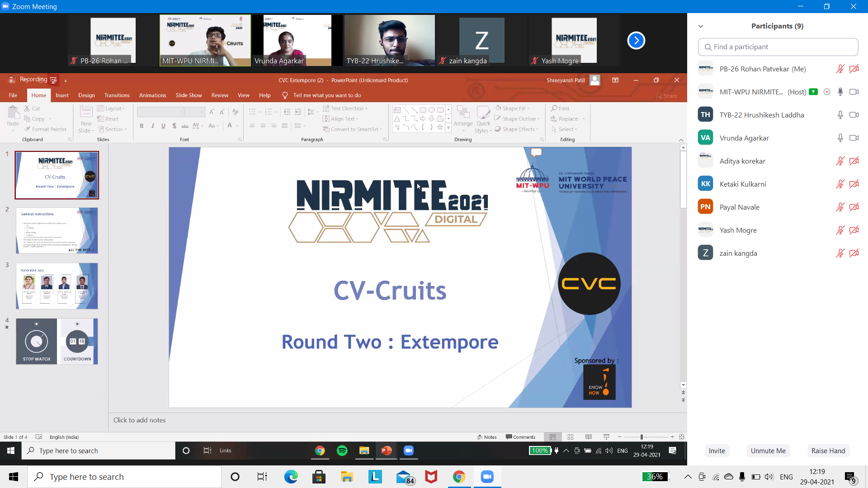The width and height of the screenshot is (868, 488).
Task: Open Task View in bottom taskbar
Action: click(x=262, y=477)
